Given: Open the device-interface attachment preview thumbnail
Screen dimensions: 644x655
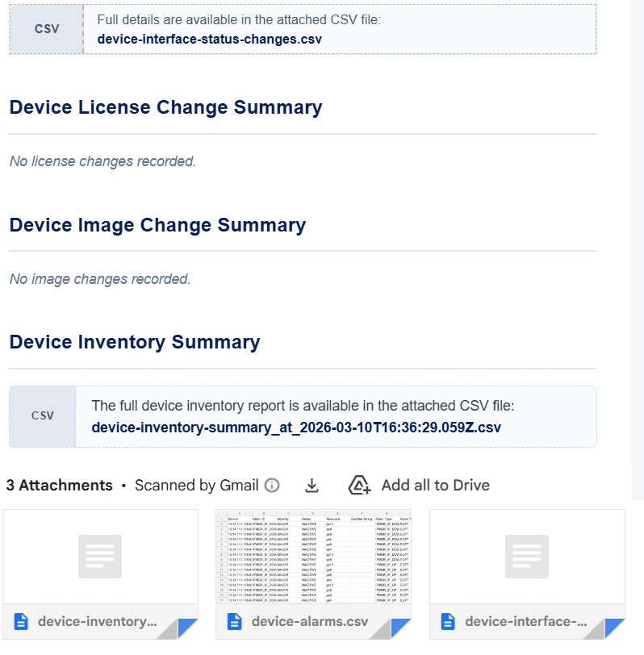Looking at the screenshot, I should point(527,557).
